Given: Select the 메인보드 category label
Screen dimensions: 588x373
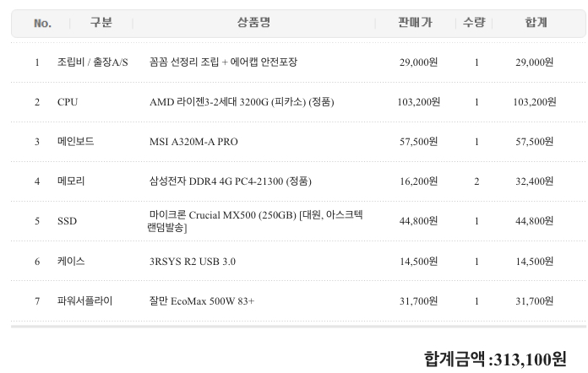Looking at the screenshot, I should tap(75, 142).
